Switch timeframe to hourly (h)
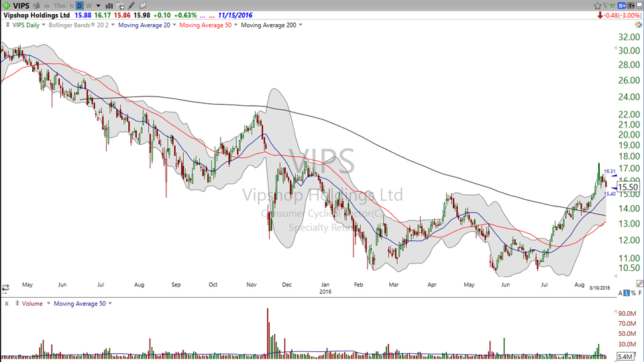Screen dimensions: 644x362 [72, 6]
